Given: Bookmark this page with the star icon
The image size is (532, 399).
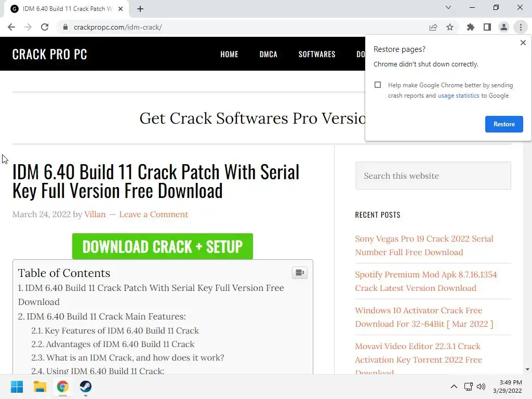Looking at the screenshot, I should pyautogui.click(x=450, y=27).
